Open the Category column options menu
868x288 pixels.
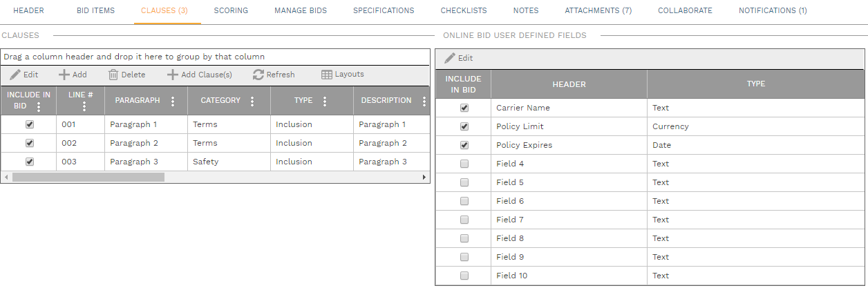coord(252,101)
